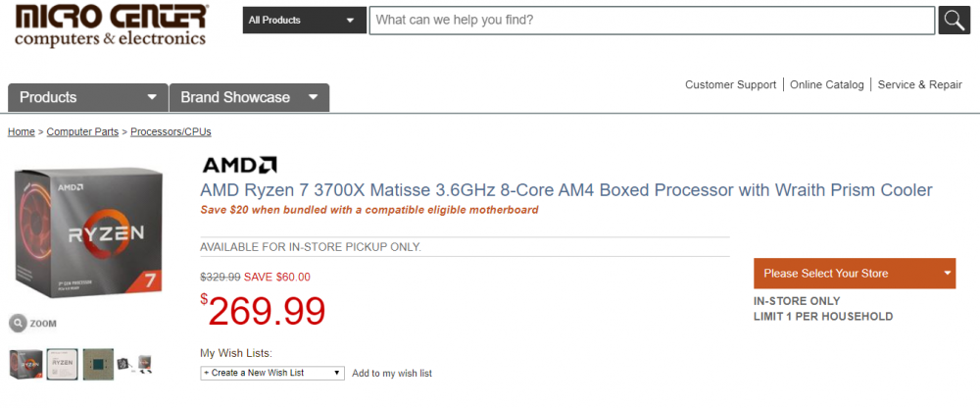Click the Customer Support link
Image resolution: width=980 pixels, height=408 pixels.
pos(730,85)
